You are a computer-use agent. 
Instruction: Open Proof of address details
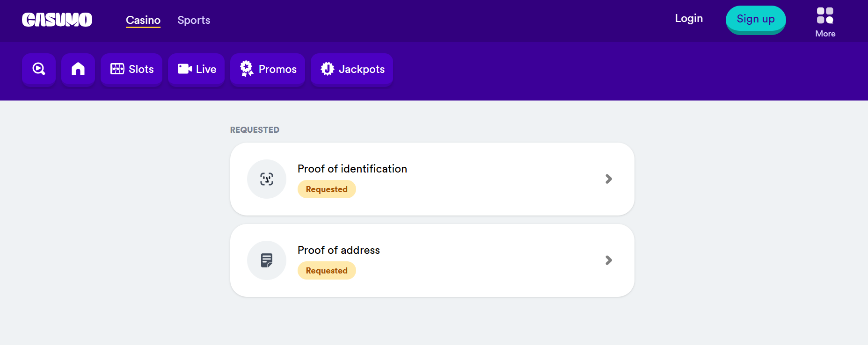point(609,260)
